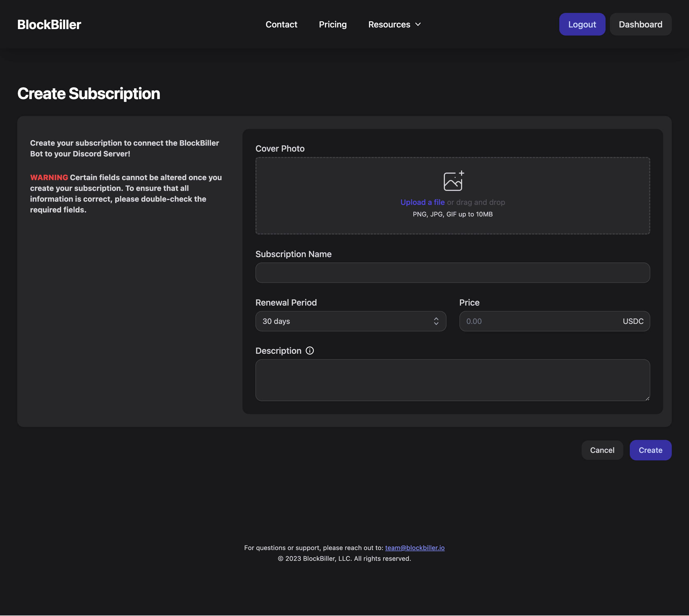Focus the Price input field

(x=554, y=321)
